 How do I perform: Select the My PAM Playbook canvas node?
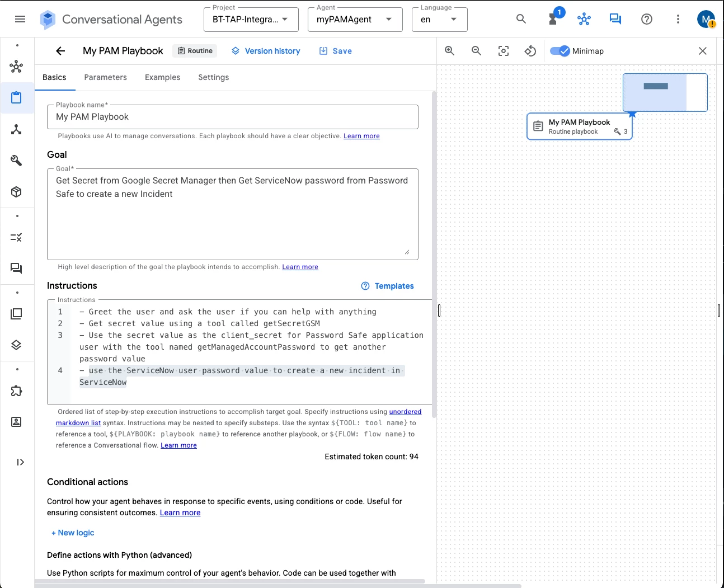(580, 126)
